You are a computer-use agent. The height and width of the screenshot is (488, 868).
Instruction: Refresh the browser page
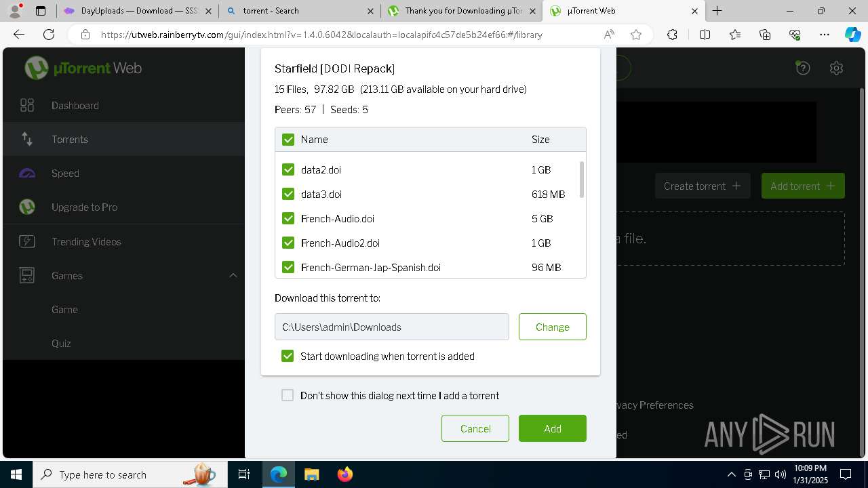tap(49, 35)
